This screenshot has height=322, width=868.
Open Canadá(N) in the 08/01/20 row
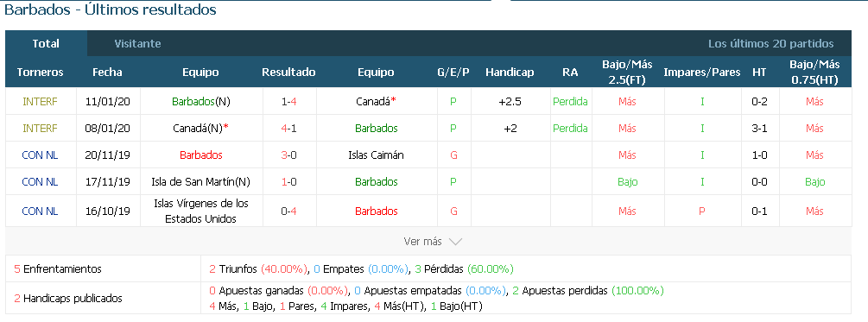point(200,129)
